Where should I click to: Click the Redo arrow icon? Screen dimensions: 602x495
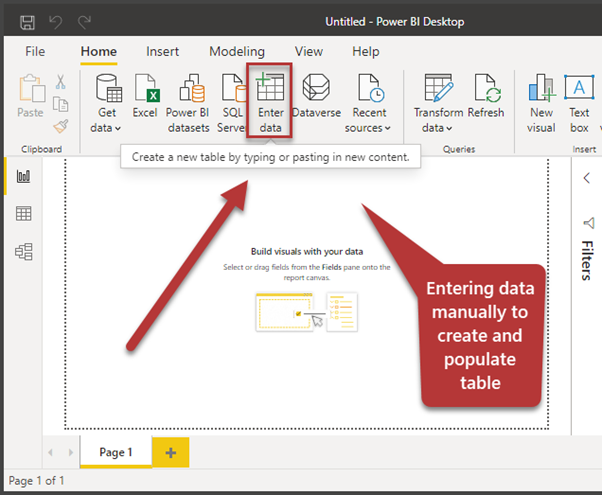84,22
